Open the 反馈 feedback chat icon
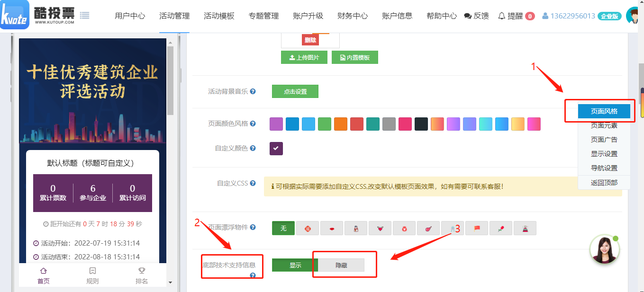 tap(468, 16)
